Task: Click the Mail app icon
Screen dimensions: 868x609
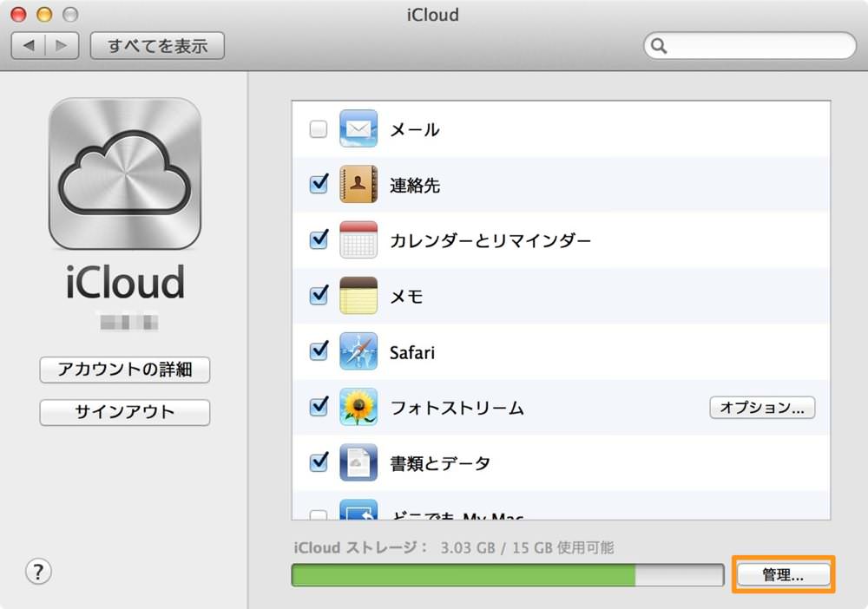Action: click(x=358, y=129)
